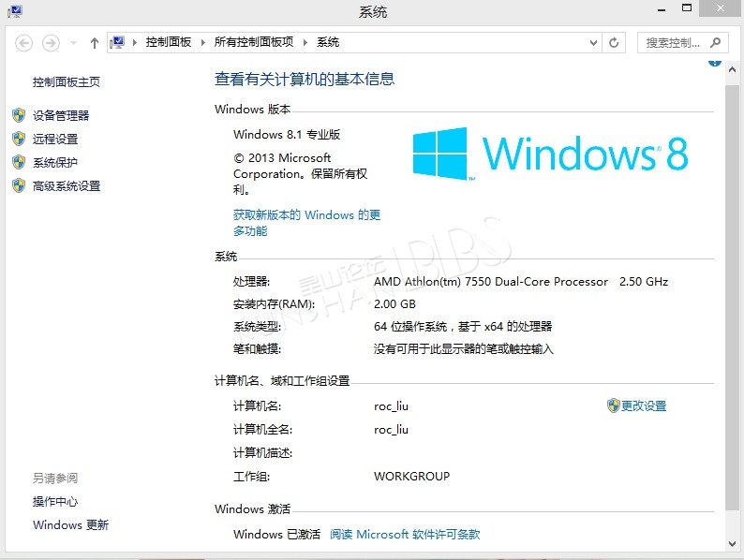
Task: Click the Windows 8 logo image
Action: [550, 154]
